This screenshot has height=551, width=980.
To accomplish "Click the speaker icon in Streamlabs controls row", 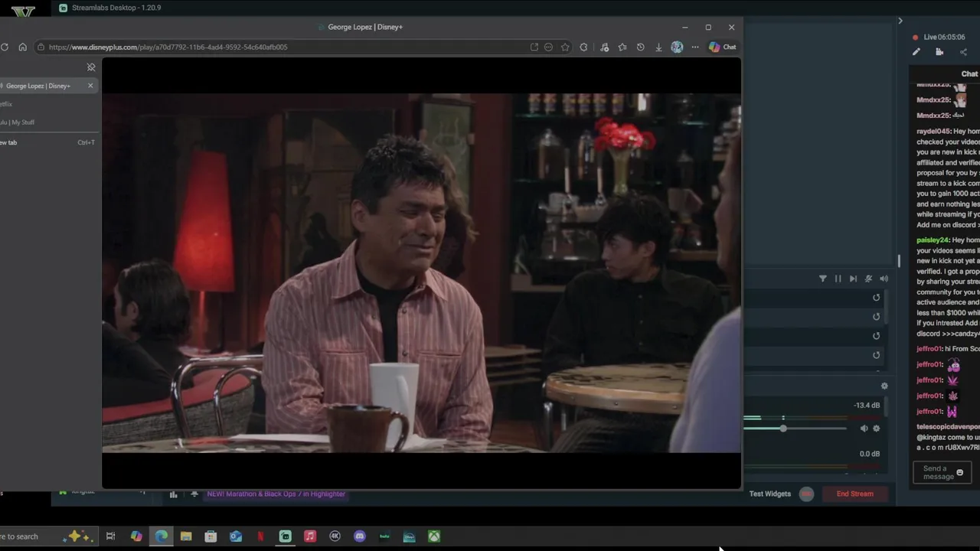I will (x=884, y=279).
